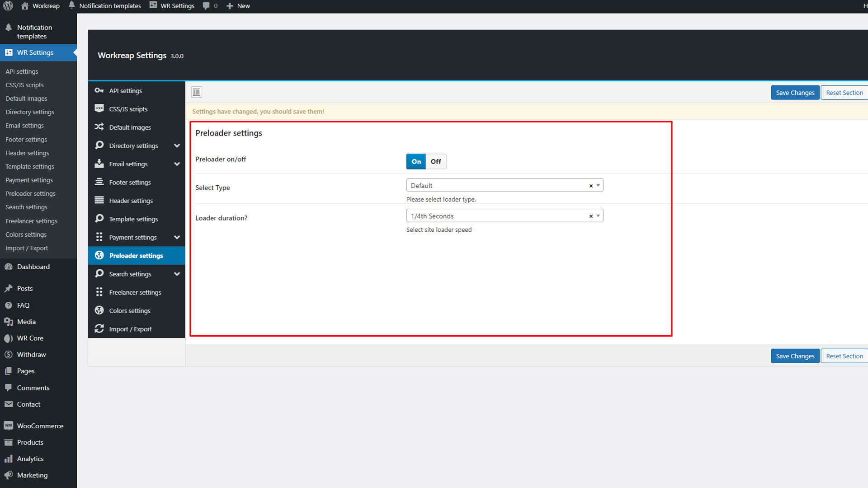Switch preloader to On
Screen dimensions: 868x488
pyautogui.click(x=416, y=162)
